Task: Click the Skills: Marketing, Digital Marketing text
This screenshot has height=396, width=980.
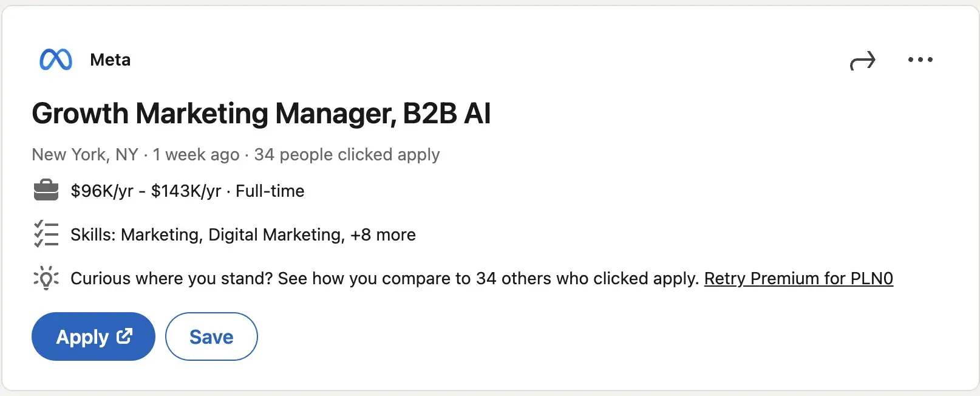Action: click(206, 234)
